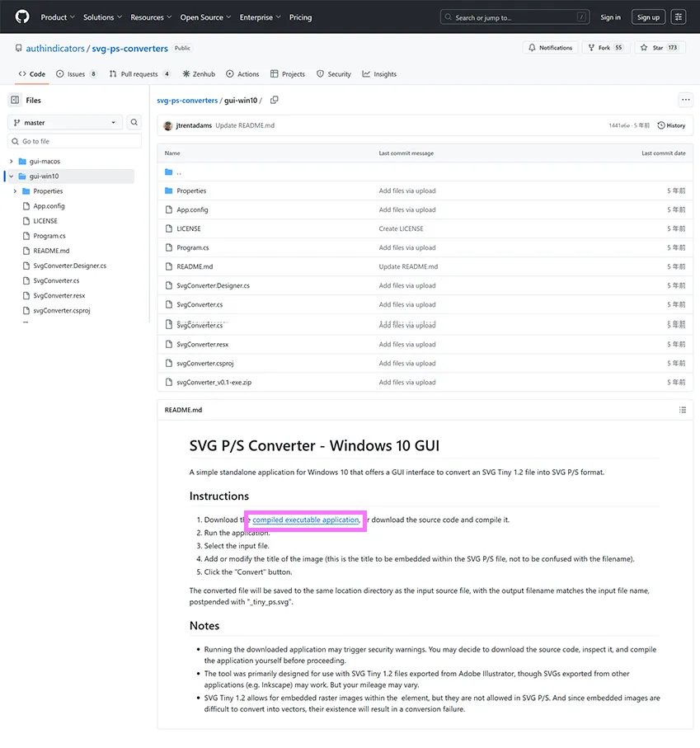Open the Zenhub tab
The image size is (700, 748).
coord(199,74)
